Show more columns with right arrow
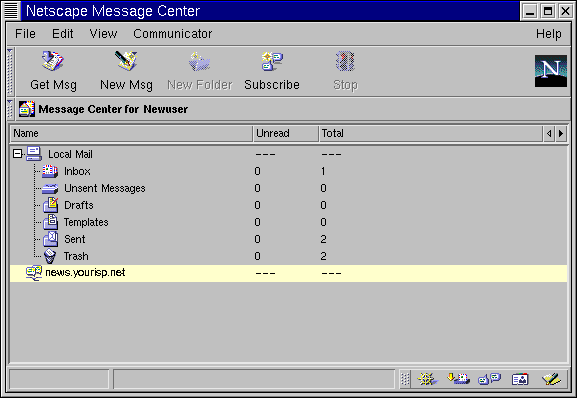This screenshot has width=577, height=398. tap(561, 134)
